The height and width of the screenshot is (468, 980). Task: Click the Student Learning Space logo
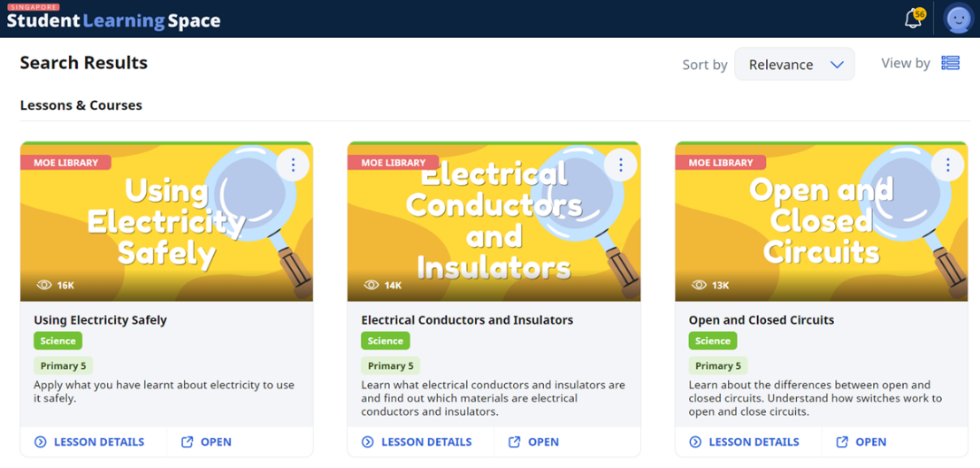(x=113, y=19)
